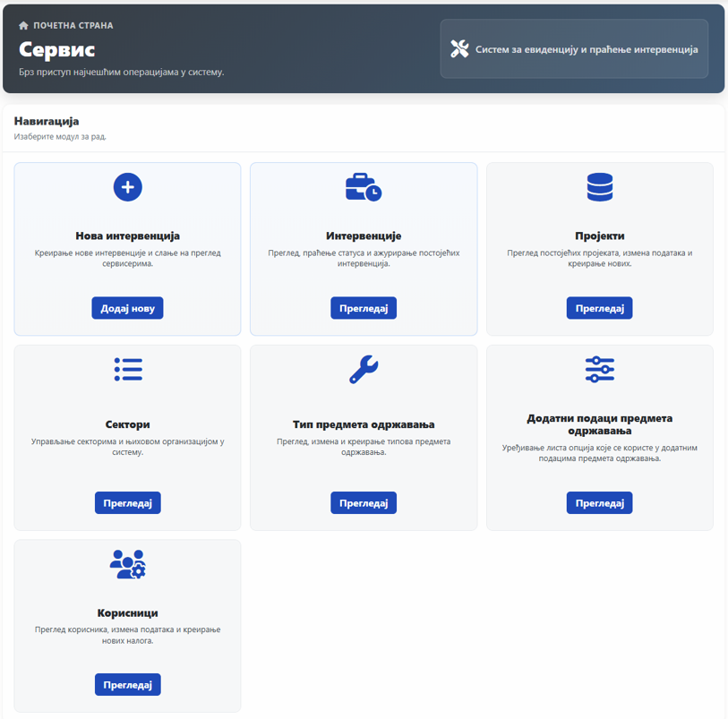This screenshot has width=728, height=719.
Task: Click the subtitle 'Брз приступ најчешћим операцијама у систему.'
Action: point(122,72)
